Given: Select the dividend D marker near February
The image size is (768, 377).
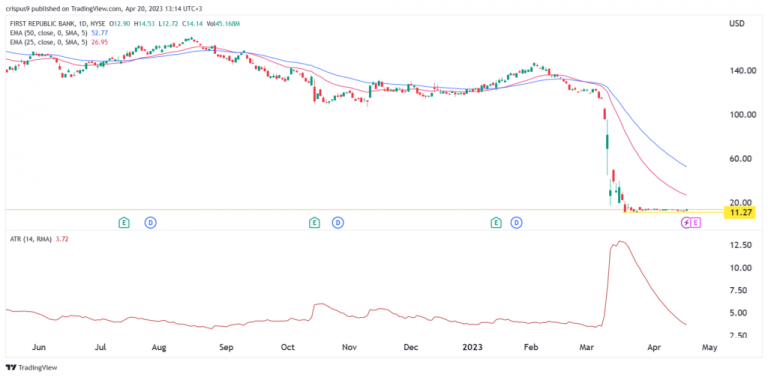Looking at the screenshot, I should coord(516,223).
